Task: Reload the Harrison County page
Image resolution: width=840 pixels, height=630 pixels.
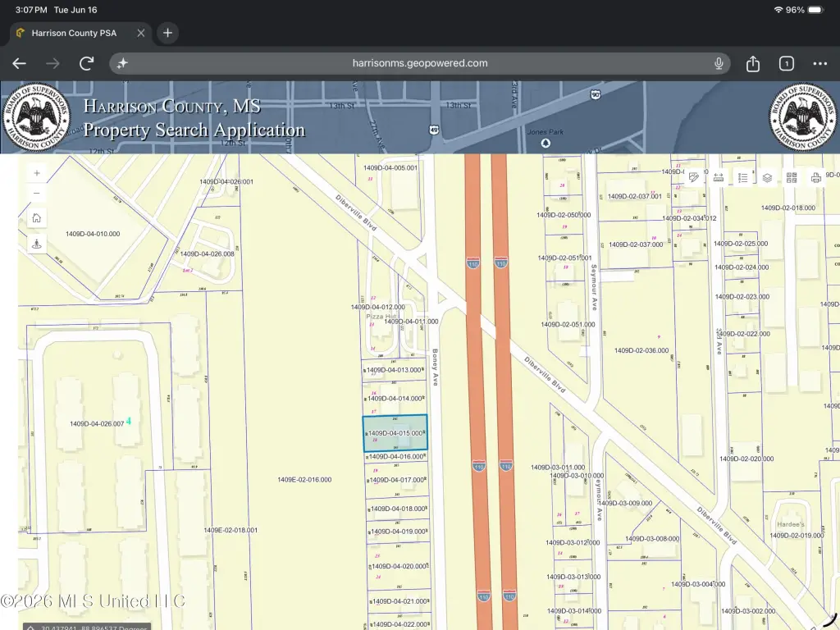Action: coord(86,63)
